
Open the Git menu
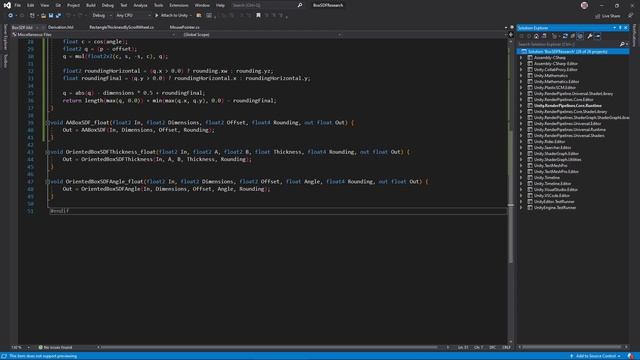pyautogui.click(x=58, y=5)
